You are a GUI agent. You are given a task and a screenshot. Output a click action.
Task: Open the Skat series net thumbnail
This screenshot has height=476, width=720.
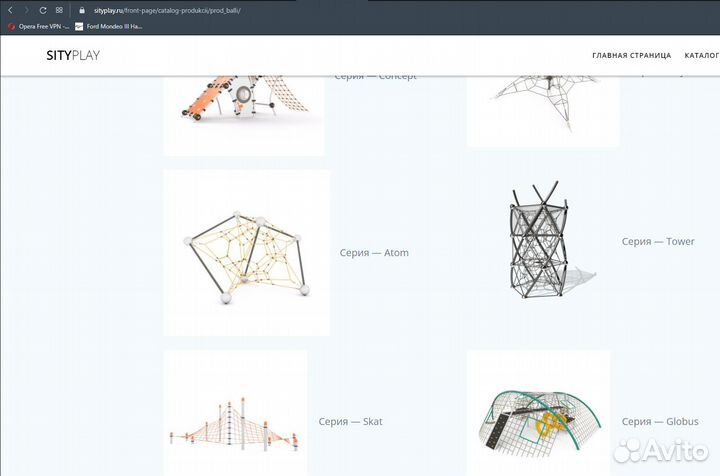coord(235,413)
